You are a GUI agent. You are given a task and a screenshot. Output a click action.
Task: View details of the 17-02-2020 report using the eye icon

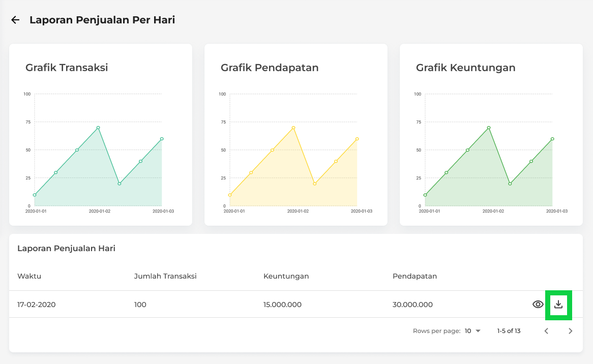(538, 305)
